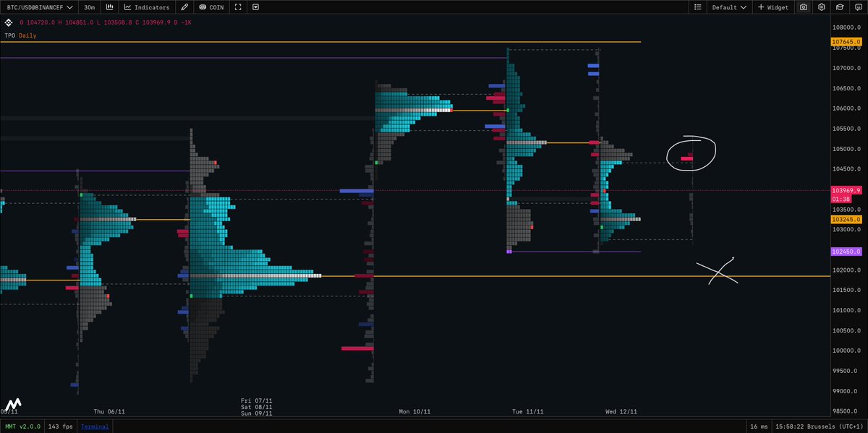Open the Terminal link in status bar
The width and height of the screenshot is (868, 433).
[95, 426]
